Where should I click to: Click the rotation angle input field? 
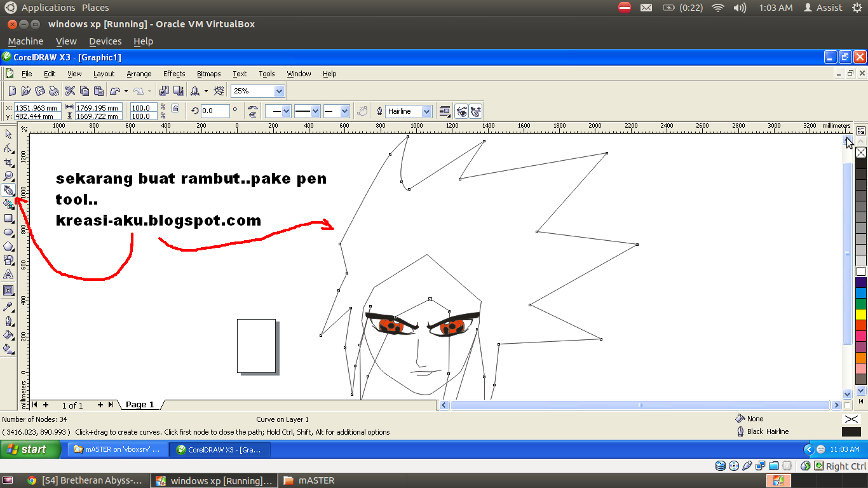(215, 111)
